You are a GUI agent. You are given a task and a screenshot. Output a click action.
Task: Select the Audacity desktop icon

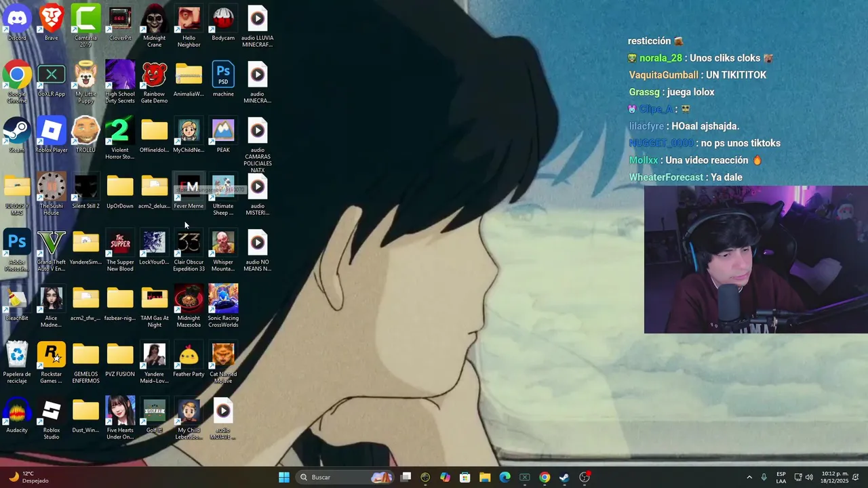[x=17, y=416]
